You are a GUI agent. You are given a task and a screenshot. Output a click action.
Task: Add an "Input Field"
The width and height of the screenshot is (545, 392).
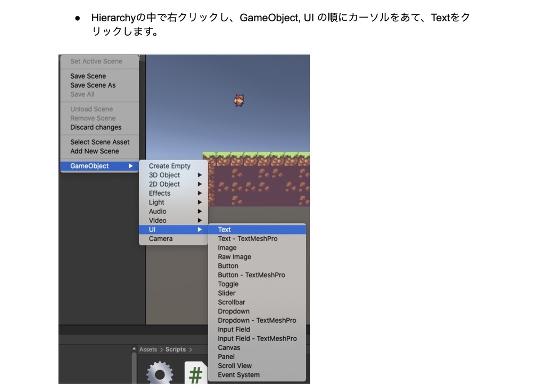[x=233, y=329]
